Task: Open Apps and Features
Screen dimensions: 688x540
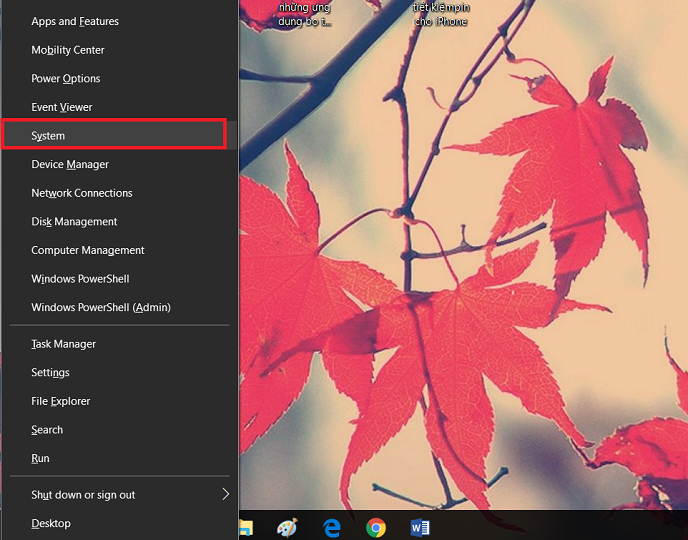Action: [x=75, y=21]
